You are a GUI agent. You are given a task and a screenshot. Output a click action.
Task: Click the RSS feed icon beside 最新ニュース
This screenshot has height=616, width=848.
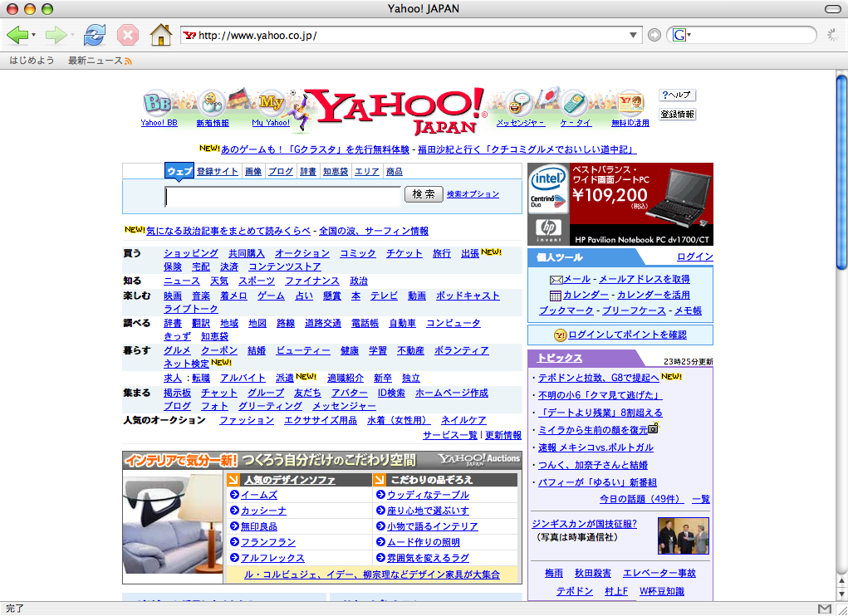click(x=128, y=61)
